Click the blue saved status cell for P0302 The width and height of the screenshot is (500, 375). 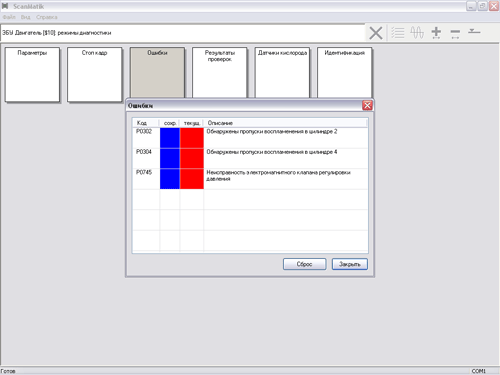click(x=170, y=138)
